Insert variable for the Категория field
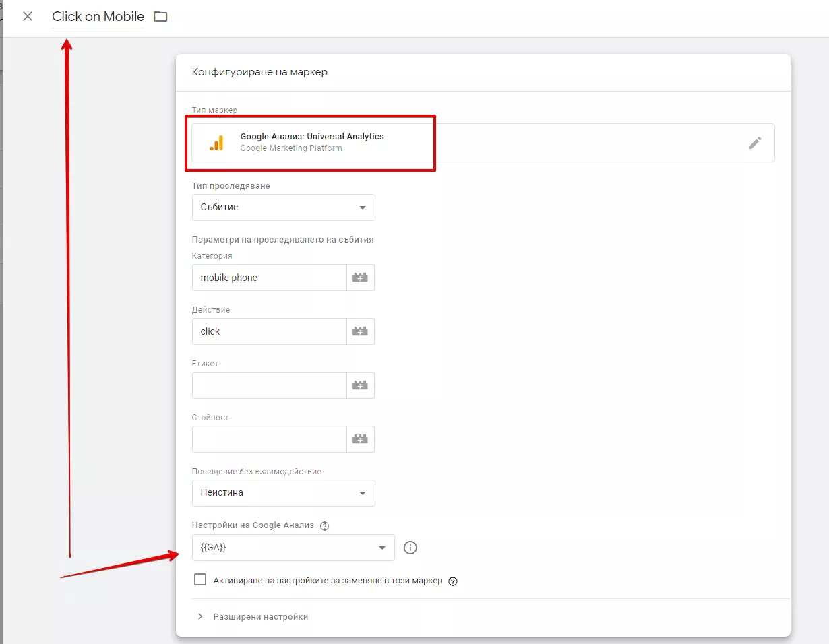The height and width of the screenshot is (644, 829). tap(361, 278)
